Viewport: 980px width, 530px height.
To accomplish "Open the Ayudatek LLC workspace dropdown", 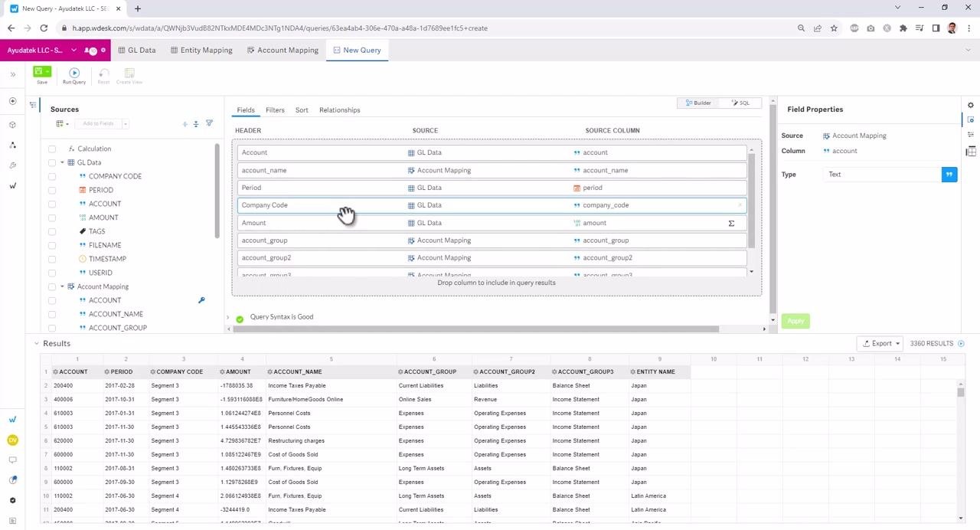I will pyautogui.click(x=73, y=50).
